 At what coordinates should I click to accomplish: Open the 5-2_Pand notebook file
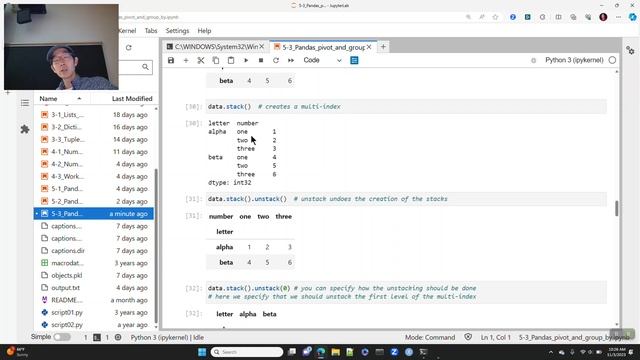(94, 202)
